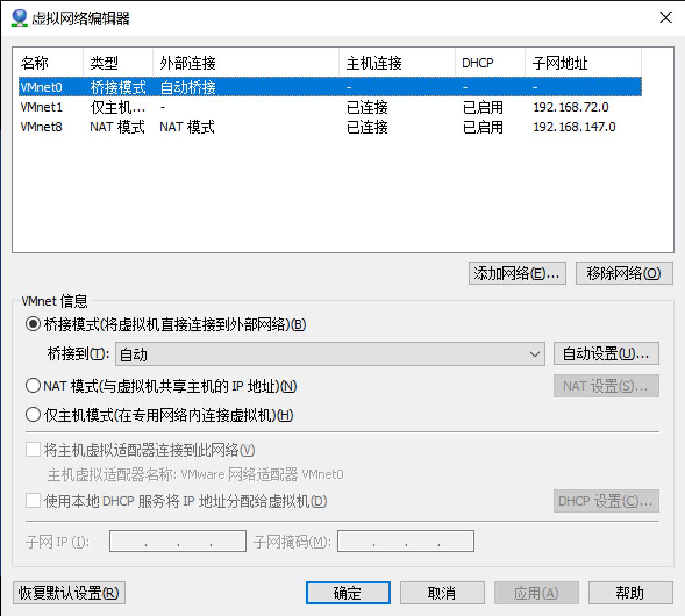Image resolution: width=685 pixels, height=616 pixels.
Task: Enable 桥接模式 radio button
Action: (33, 325)
